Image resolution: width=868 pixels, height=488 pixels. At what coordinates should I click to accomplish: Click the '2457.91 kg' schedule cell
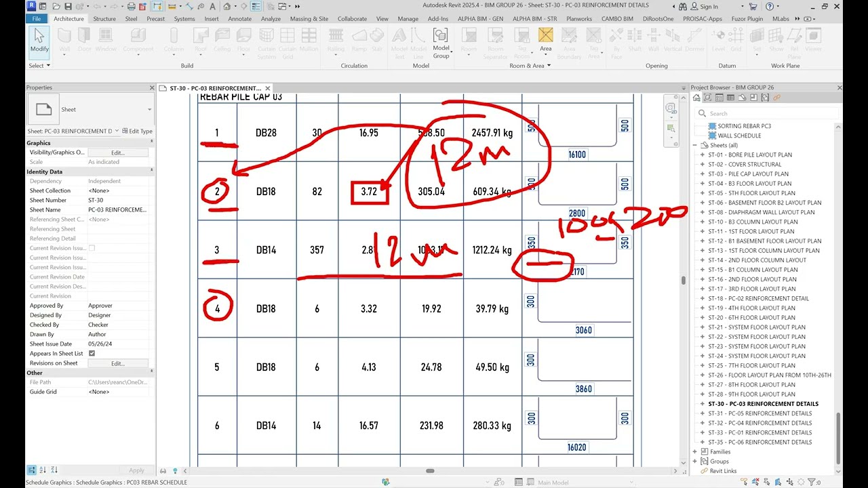coord(492,133)
